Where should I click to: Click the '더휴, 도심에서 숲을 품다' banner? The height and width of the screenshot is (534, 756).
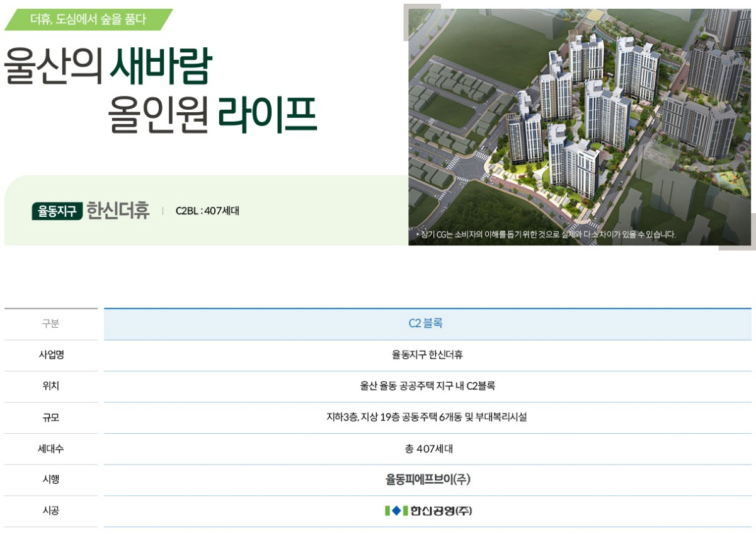[x=88, y=20]
